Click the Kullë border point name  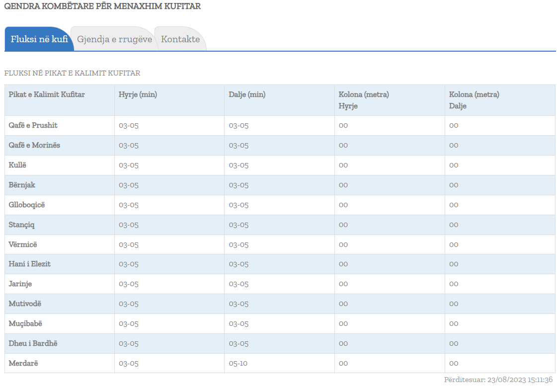17,165
